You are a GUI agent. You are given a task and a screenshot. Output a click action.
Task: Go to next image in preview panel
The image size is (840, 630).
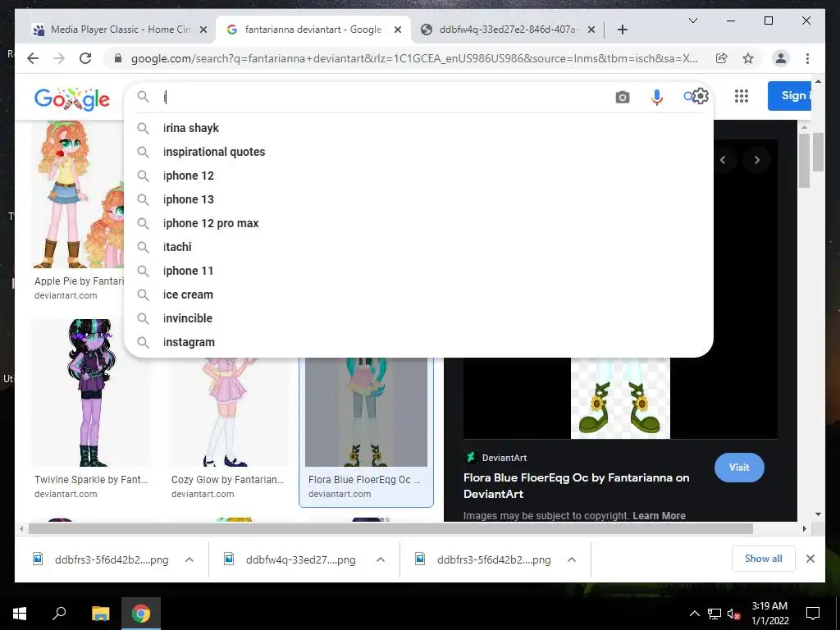click(x=756, y=160)
